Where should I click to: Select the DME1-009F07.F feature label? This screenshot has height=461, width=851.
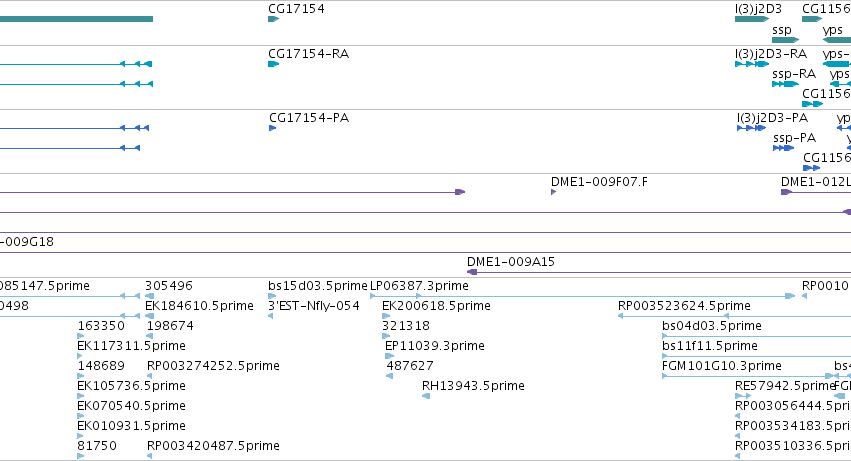[x=599, y=182]
